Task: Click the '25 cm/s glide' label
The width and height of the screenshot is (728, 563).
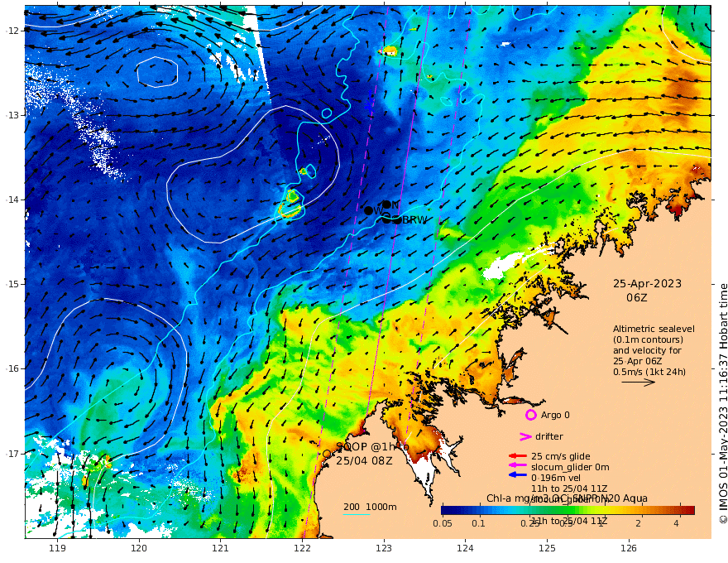Action: (x=560, y=456)
